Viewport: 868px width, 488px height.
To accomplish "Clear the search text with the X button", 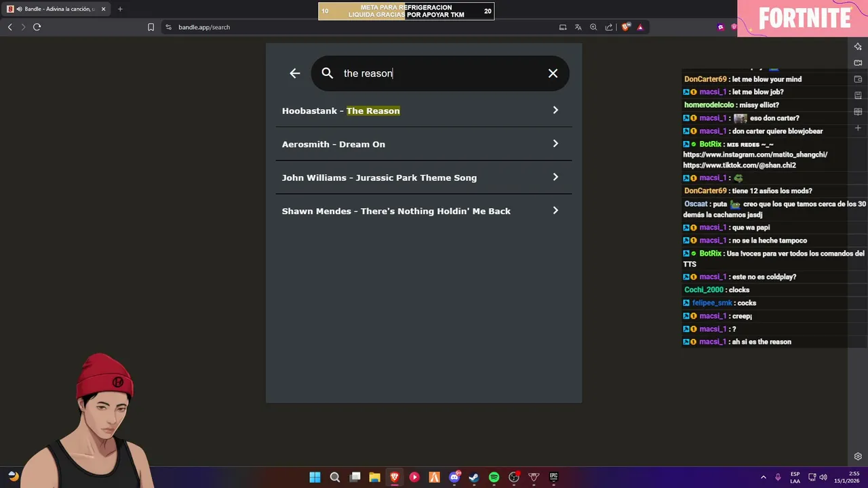I will point(553,73).
